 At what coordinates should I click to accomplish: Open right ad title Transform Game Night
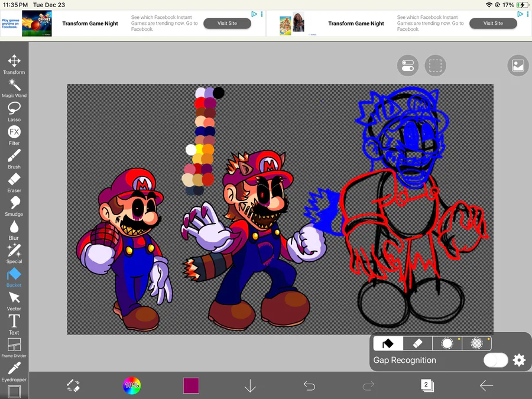[356, 24]
